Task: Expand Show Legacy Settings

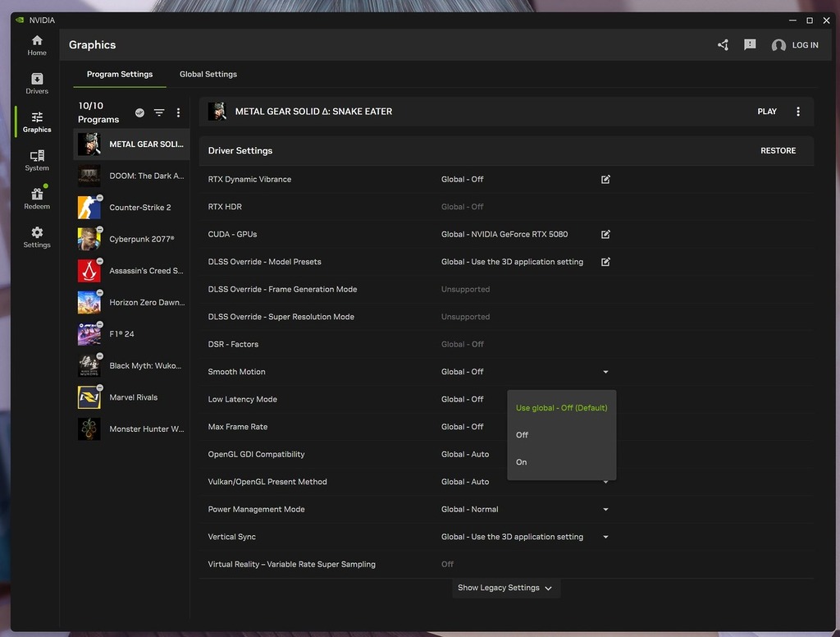Action: (505, 588)
